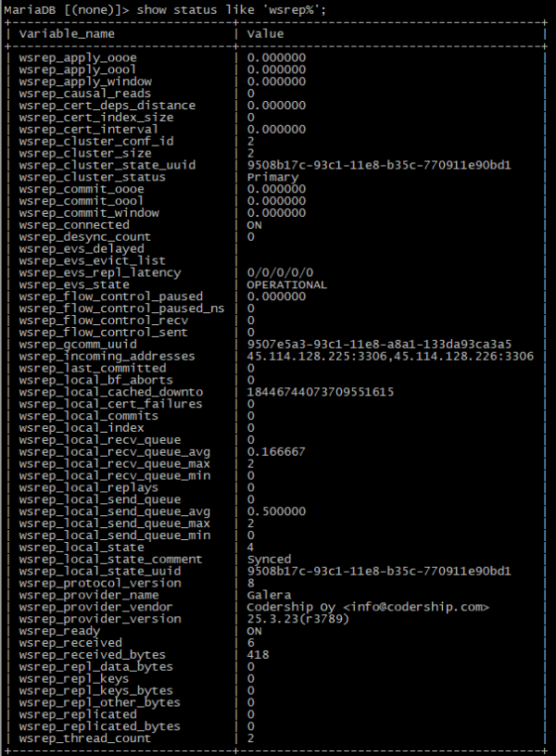The height and width of the screenshot is (756, 556).
Task: Click the wsrep_cluster_size variable name
Action: [84, 153]
